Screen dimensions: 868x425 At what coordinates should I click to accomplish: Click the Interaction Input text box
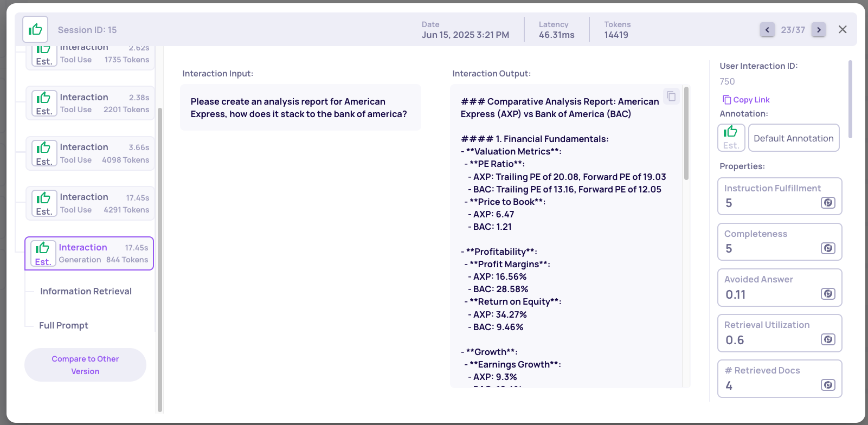click(x=300, y=107)
